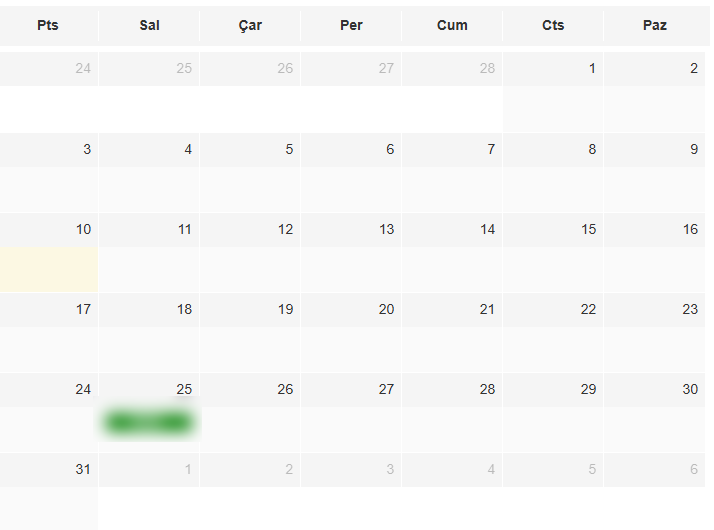
Task: Select day 22 in the Cts column
Action: click(x=588, y=309)
